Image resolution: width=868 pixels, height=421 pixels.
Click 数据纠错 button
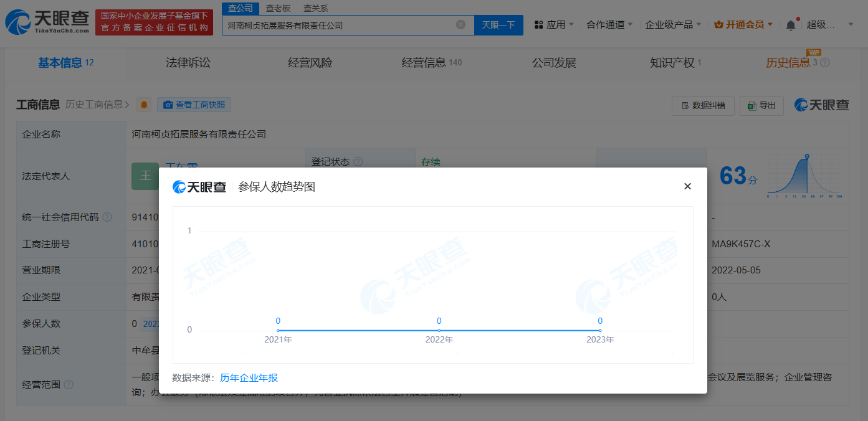tap(703, 105)
